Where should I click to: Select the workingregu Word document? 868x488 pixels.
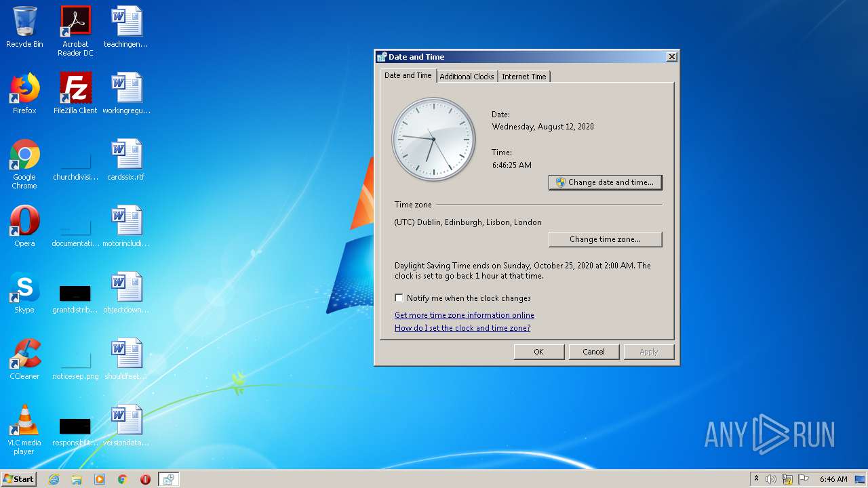click(126, 94)
